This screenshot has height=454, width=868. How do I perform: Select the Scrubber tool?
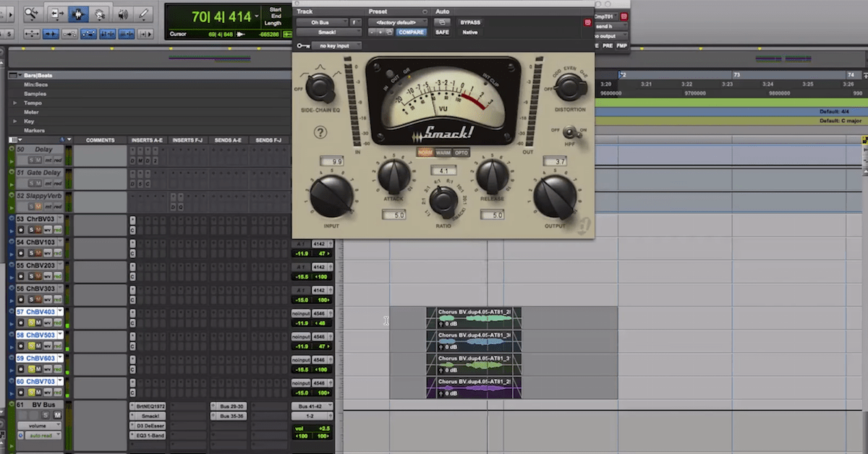pyautogui.click(x=124, y=12)
